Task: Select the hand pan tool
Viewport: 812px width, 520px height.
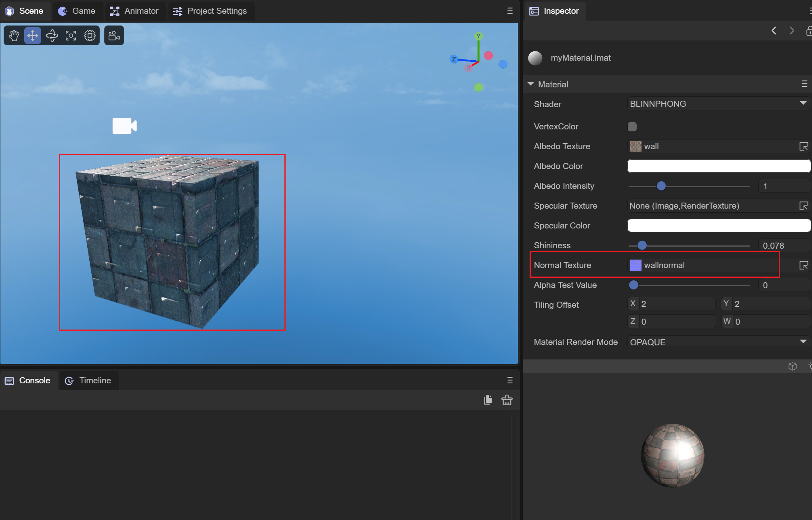Action: 14,36
